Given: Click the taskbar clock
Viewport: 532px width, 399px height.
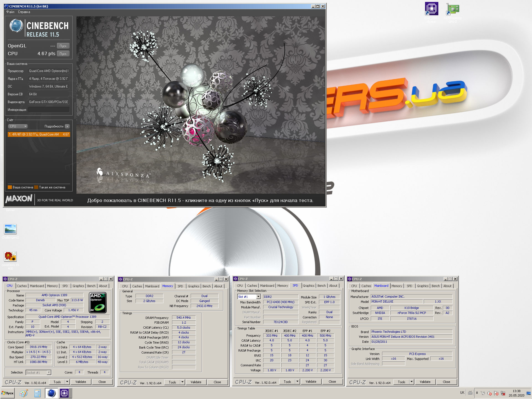Looking at the screenshot, I should click(516, 393).
